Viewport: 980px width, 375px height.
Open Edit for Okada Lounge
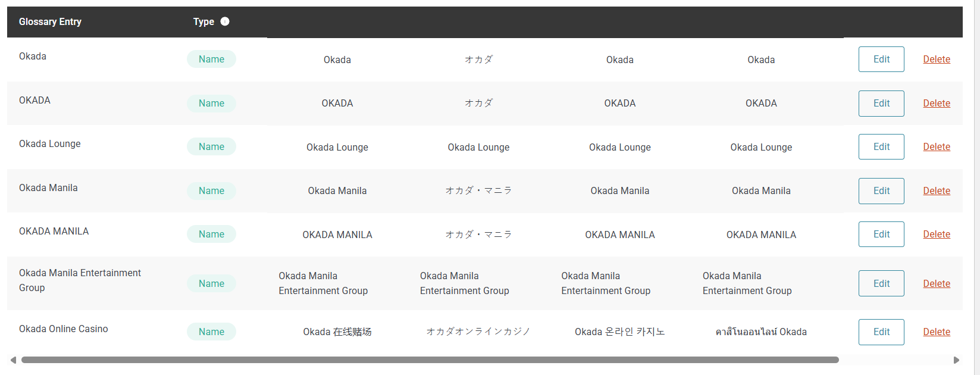tap(881, 147)
